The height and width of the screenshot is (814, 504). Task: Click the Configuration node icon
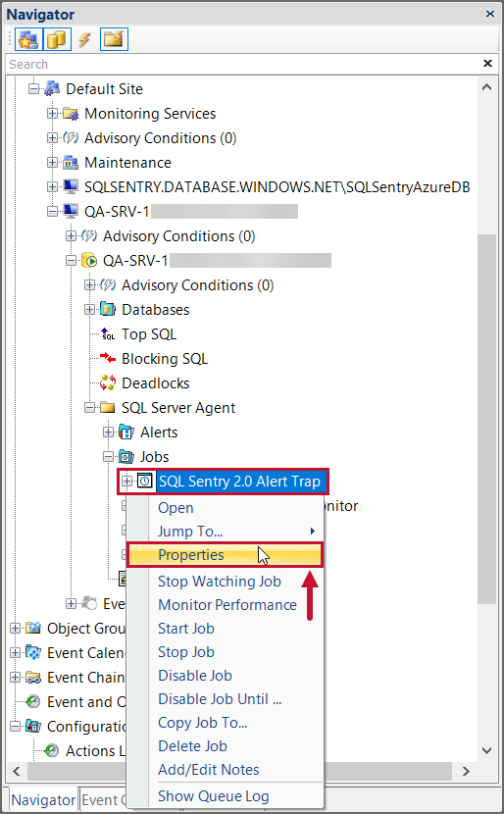tap(33, 727)
